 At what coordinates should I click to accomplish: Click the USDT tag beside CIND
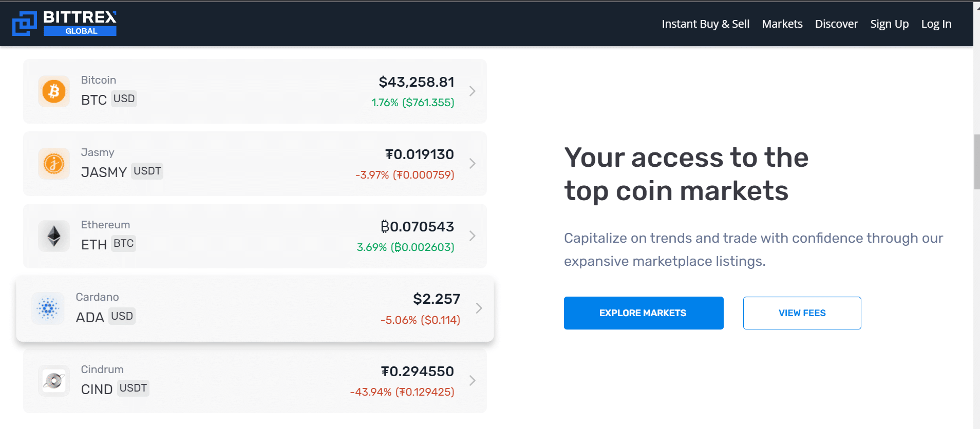pos(134,388)
